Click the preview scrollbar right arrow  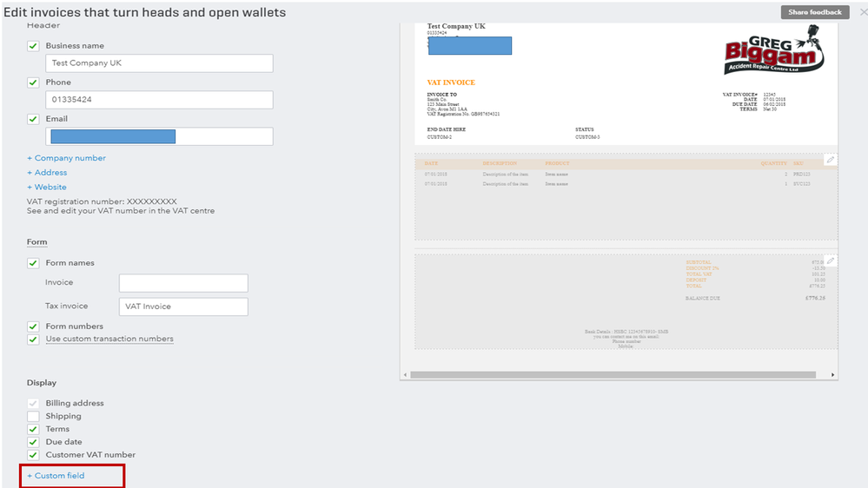tap(832, 374)
